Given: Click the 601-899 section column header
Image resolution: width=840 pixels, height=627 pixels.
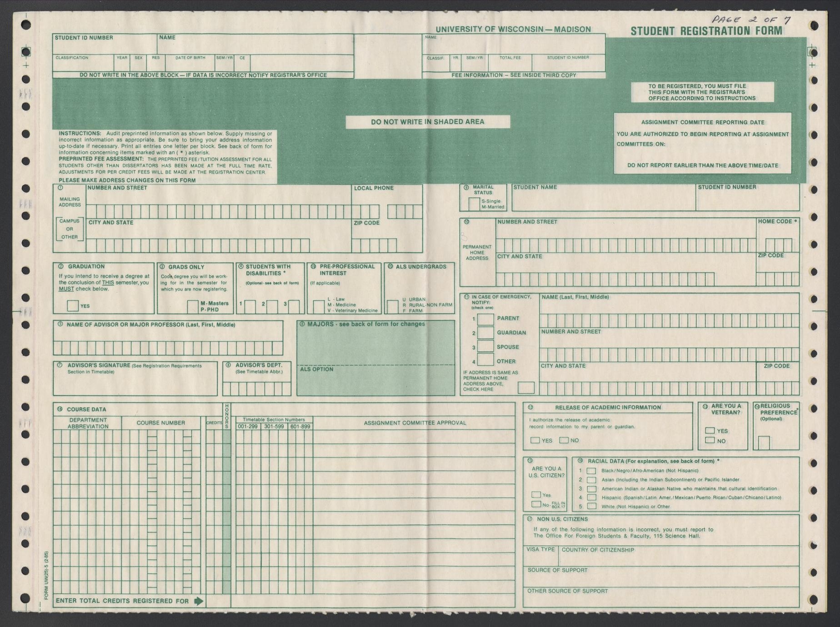Looking at the screenshot, I should tap(300, 427).
